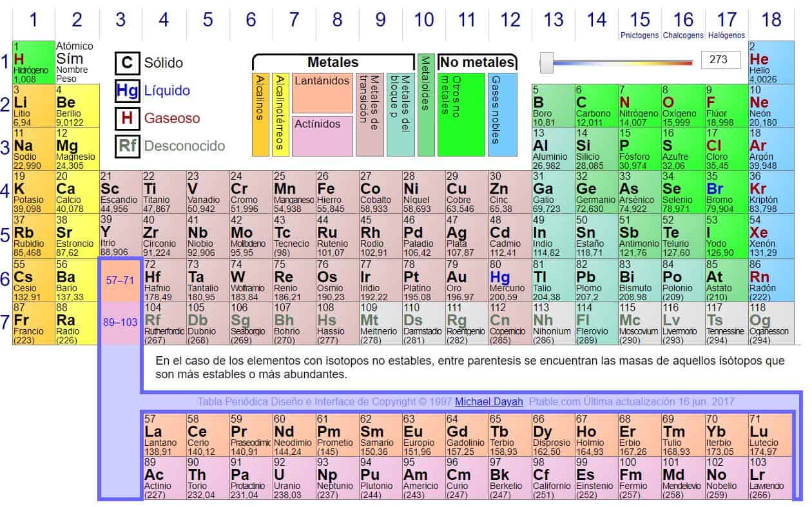The height and width of the screenshot is (507, 812).
Task: Select the group 18 column header
Action: [771, 20]
